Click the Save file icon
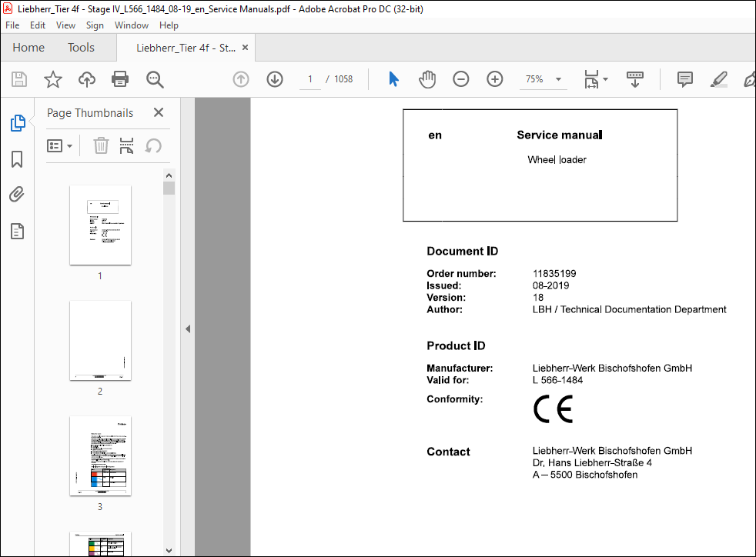 click(19, 79)
